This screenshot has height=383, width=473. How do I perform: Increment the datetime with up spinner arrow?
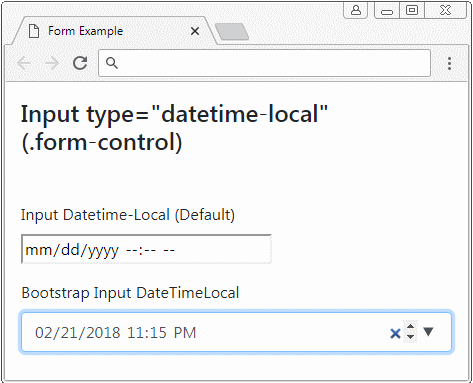(x=411, y=326)
